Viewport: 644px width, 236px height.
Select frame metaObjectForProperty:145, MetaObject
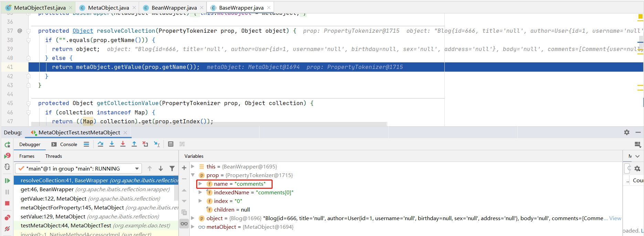click(96, 207)
